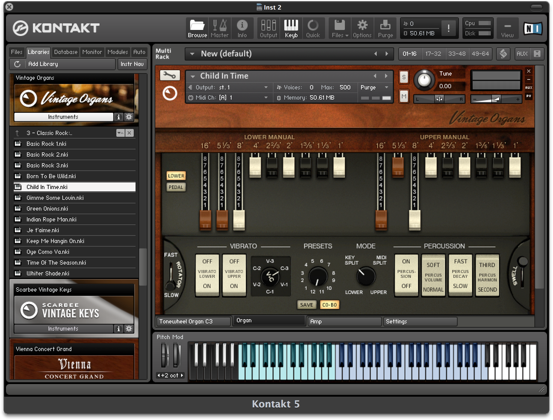Click the rack save/minimize icon
The image size is (553, 420).
click(x=537, y=54)
